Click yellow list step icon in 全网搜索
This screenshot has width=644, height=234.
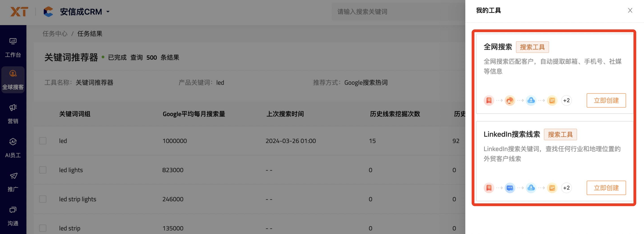[x=552, y=100]
